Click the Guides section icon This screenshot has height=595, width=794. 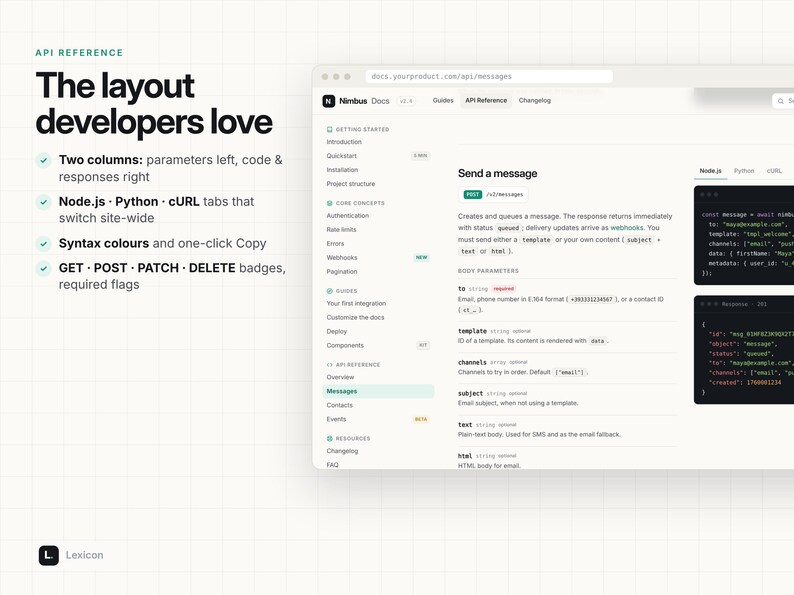click(x=330, y=291)
